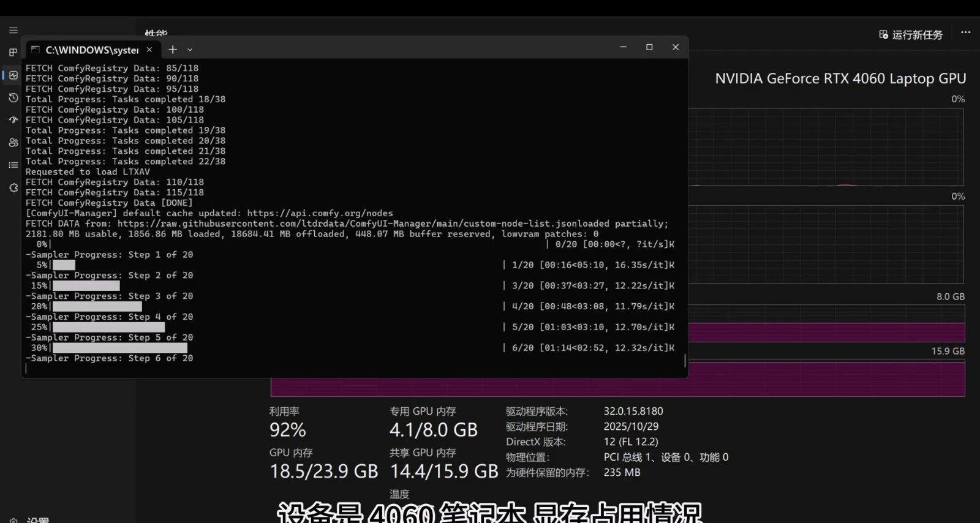
Task: Show the Details list sidebar icon
Action: coord(13,165)
